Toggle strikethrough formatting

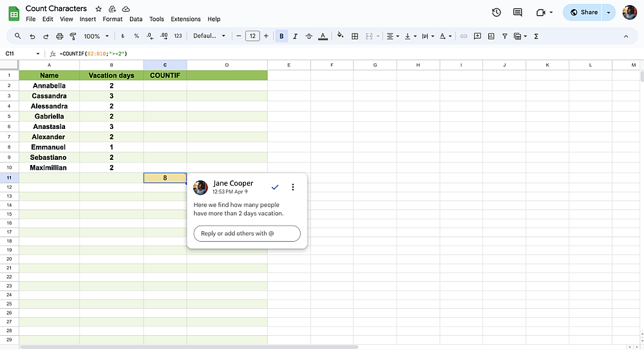pyautogui.click(x=309, y=36)
